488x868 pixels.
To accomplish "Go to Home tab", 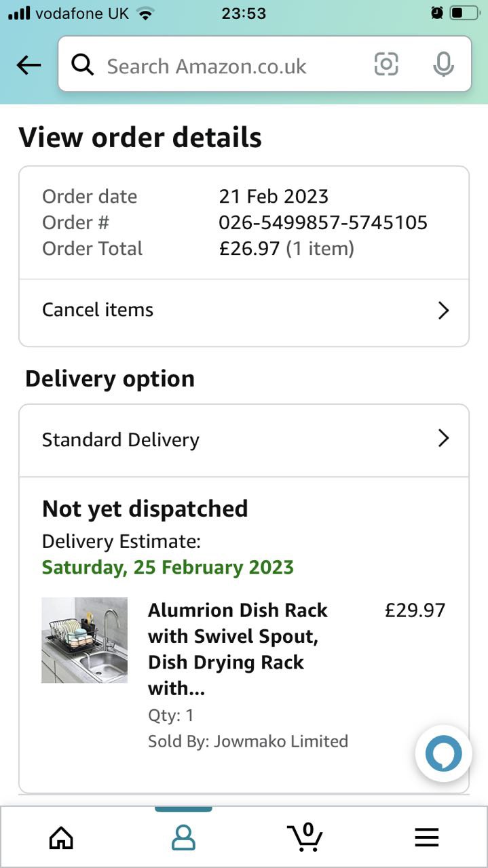I will (61, 838).
